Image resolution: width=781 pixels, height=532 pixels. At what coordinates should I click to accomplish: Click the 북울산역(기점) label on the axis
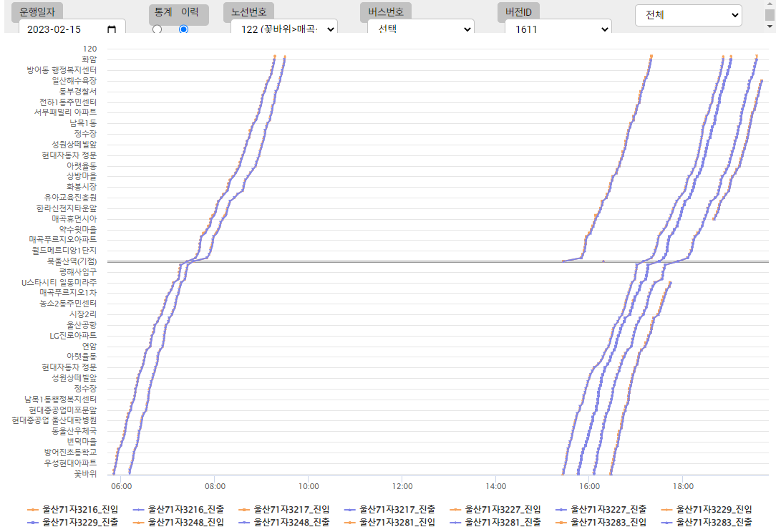pyautogui.click(x=68, y=261)
